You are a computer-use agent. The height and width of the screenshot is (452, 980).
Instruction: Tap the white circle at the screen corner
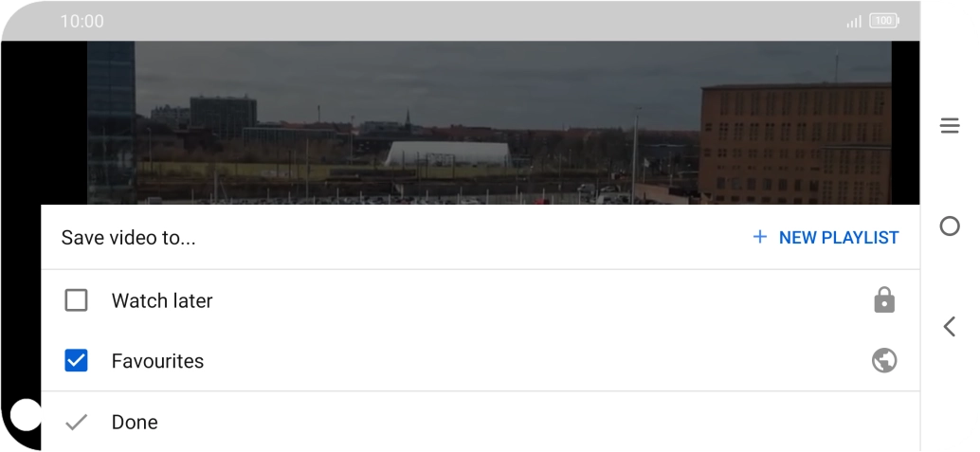[26, 415]
